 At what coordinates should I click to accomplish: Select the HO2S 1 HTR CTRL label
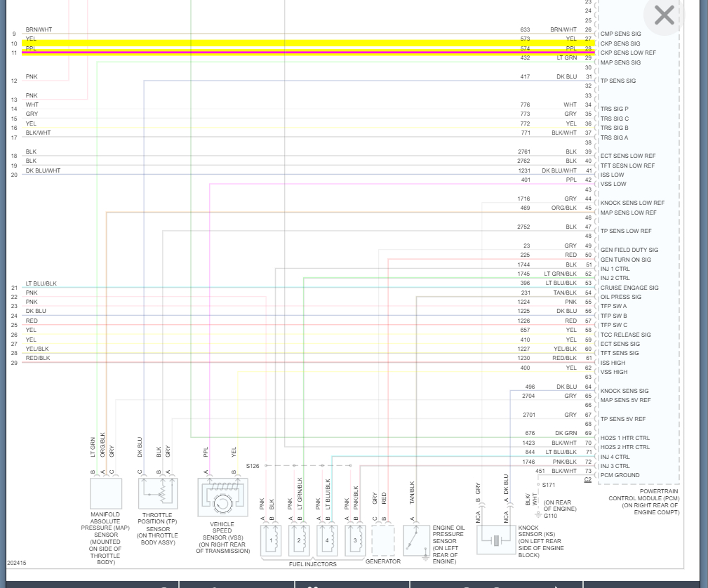(625, 438)
